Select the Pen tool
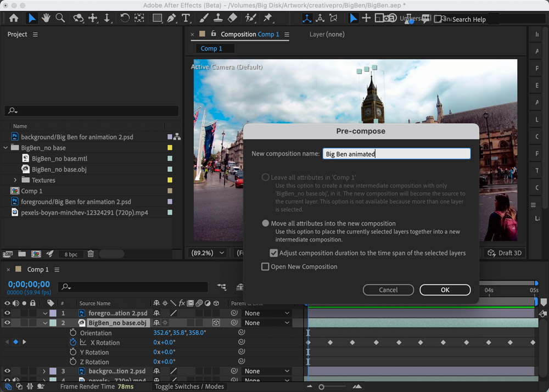This screenshot has height=392, width=549. 172,18
